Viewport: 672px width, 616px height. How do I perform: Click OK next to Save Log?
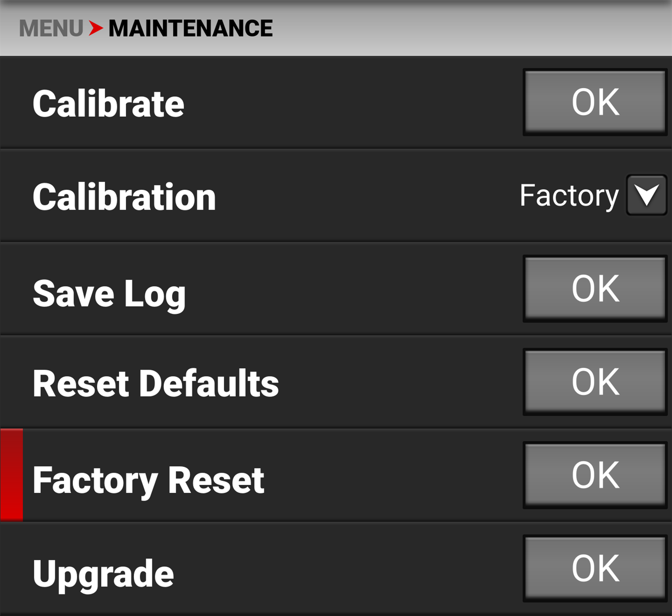[594, 289]
